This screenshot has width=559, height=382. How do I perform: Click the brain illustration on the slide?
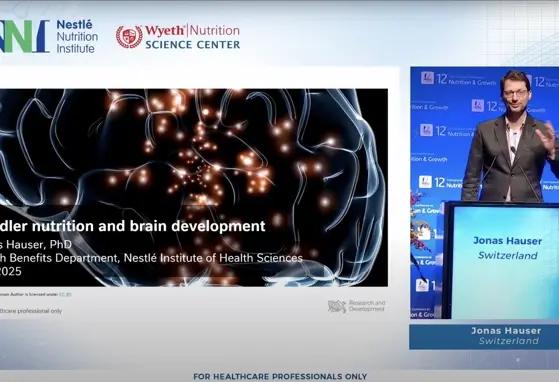tap(194, 187)
